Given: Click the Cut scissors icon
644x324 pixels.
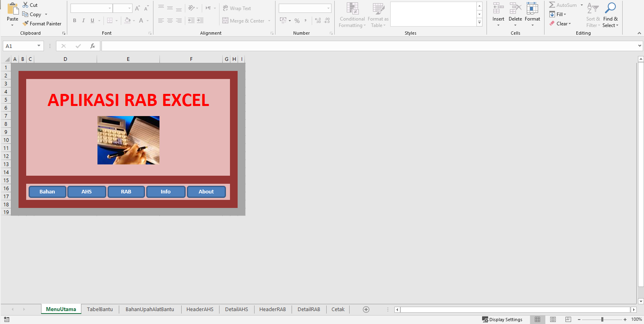Looking at the screenshot, I should [25, 5].
